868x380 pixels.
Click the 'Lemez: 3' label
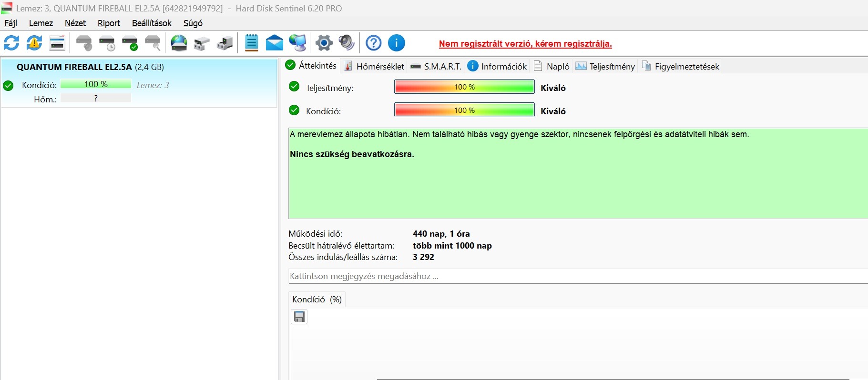153,85
